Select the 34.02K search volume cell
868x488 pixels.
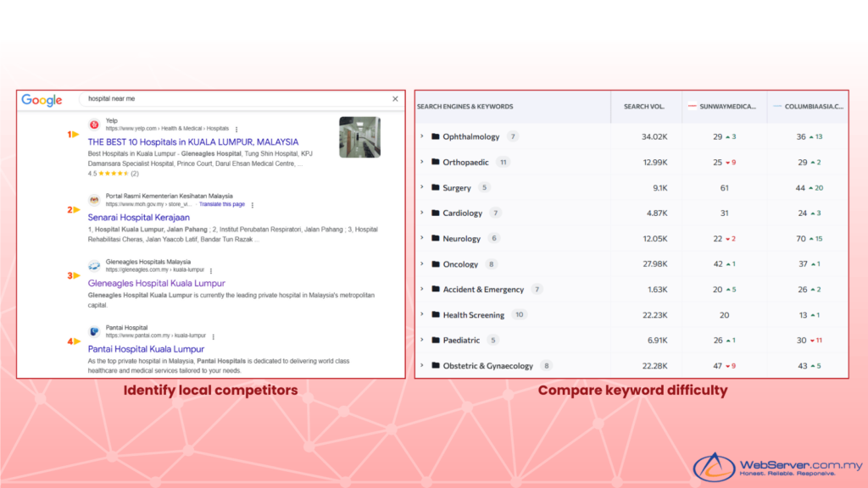tap(654, 136)
